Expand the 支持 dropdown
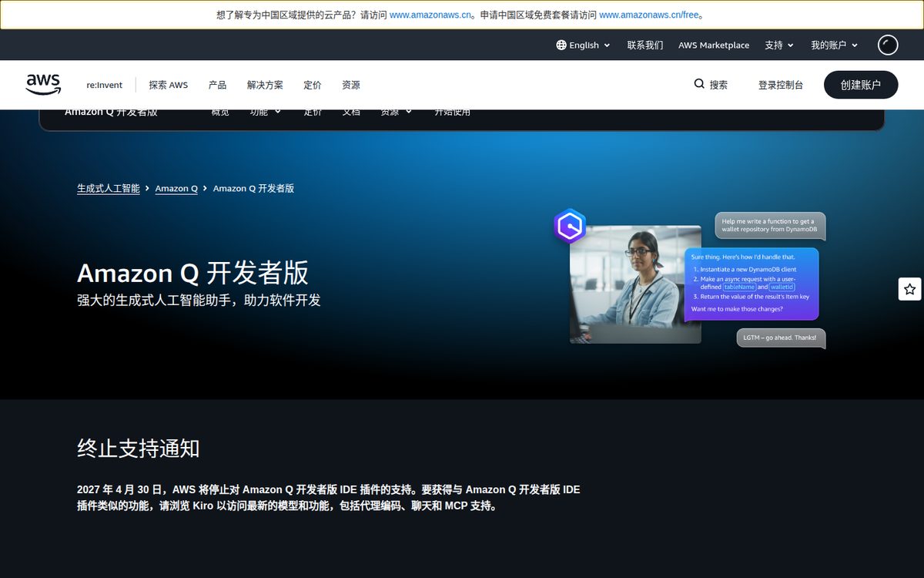The image size is (924, 578). point(779,45)
